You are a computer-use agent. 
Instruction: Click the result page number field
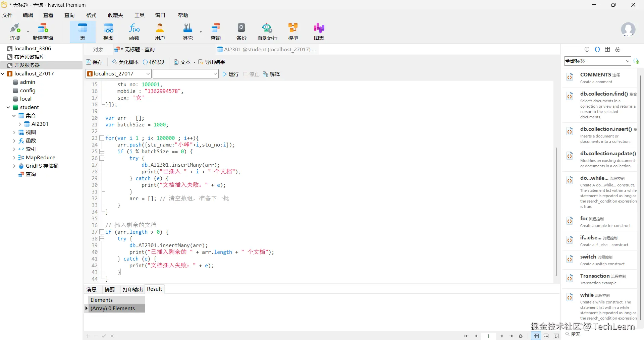coord(489,336)
